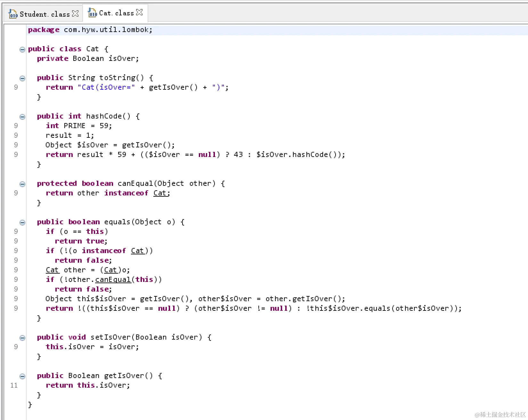Click 'if (o == this)' line
The height and width of the screenshot is (420, 528).
[x=77, y=232]
